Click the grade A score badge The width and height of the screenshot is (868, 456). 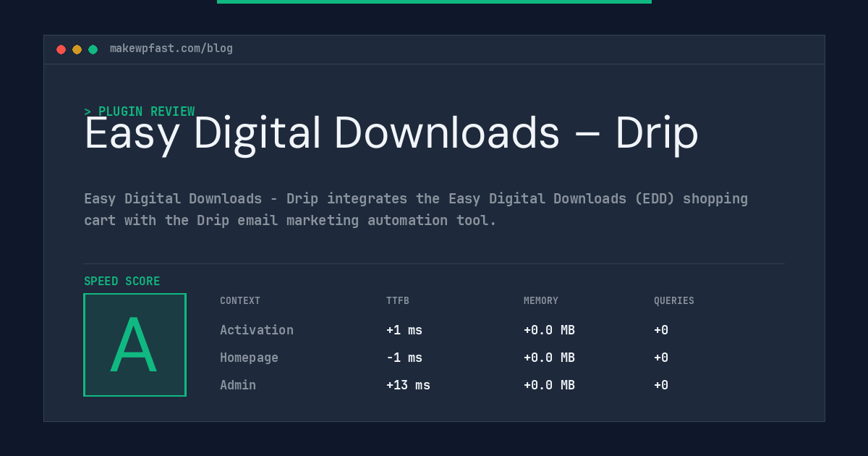(135, 345)
